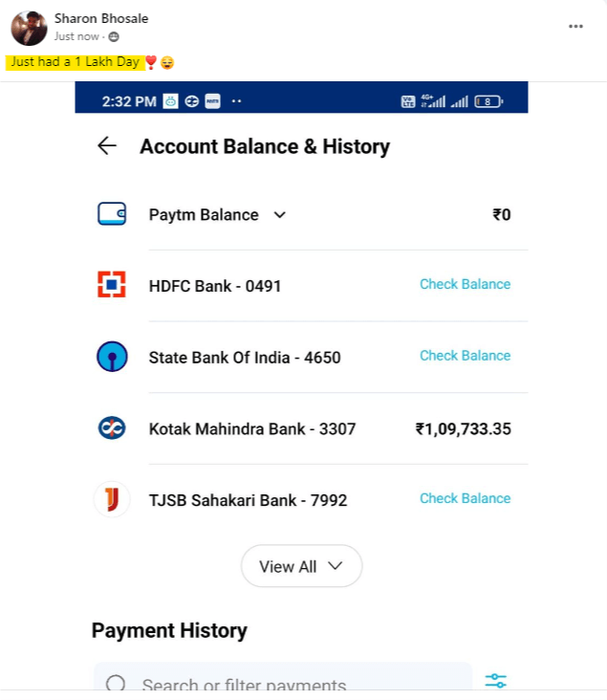Check Balance for TJSB Sahakari Bank
This screenshot has height=700, width=607.
pos(465,498)
